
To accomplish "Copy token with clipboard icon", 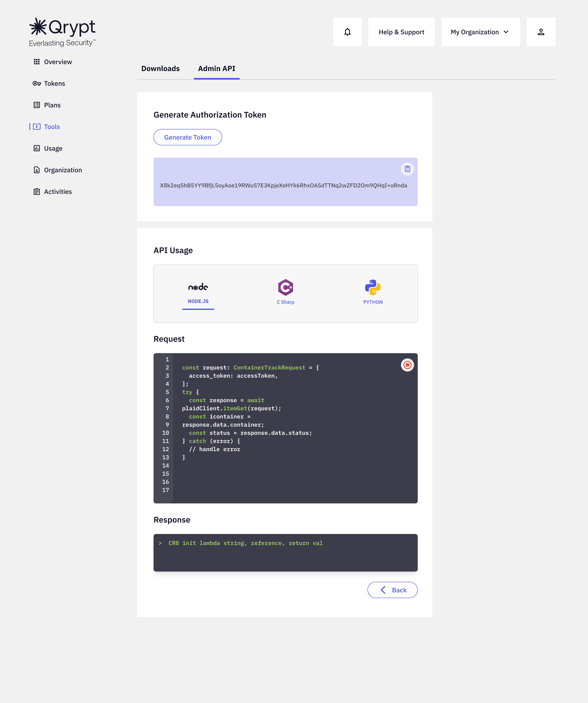I will pos(407,169).
